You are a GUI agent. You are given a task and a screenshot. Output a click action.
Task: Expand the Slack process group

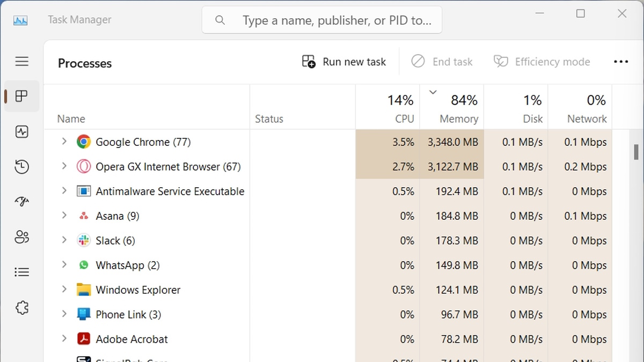[64, 240]
